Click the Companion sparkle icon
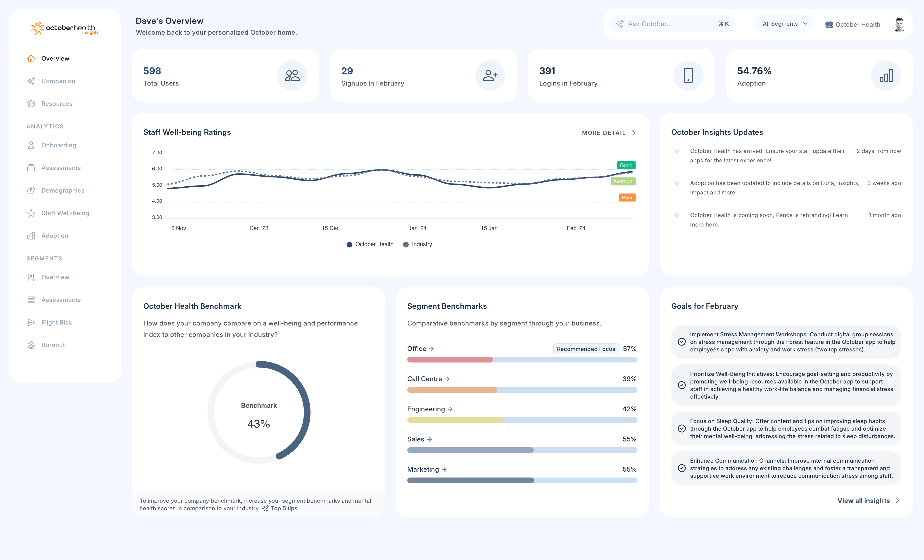Viewport: 924px width, 560px height. pos(31,81)
